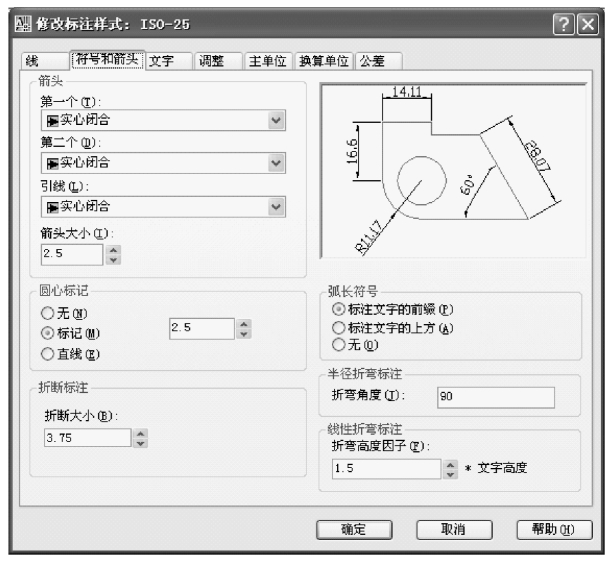Select 标注文字的上方 (A) arc symbol option
Screen dimensions: 611x561
point(393,328)
